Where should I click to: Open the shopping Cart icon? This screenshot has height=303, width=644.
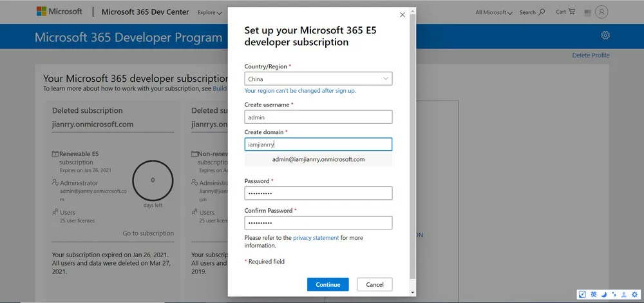[x=564, y=12]
